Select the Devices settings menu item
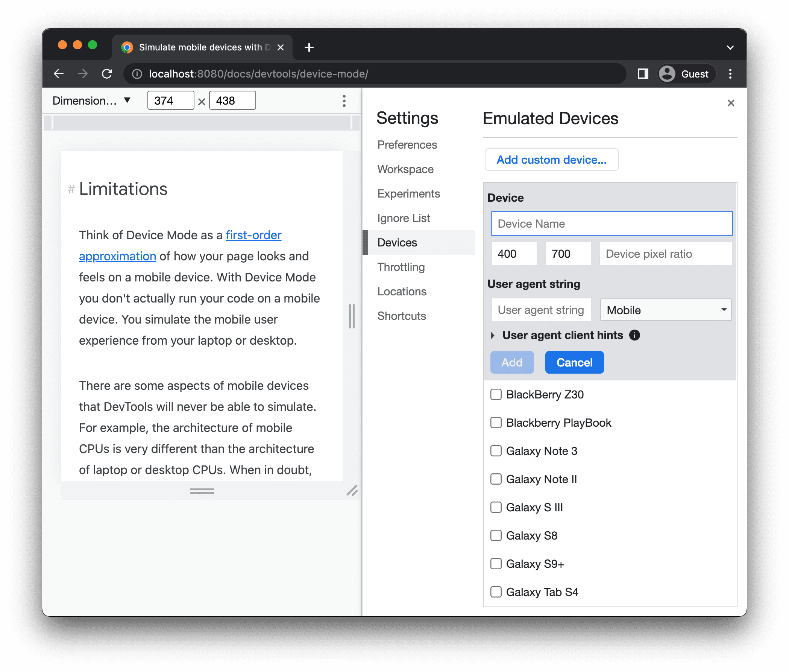 tap(397, 242)
